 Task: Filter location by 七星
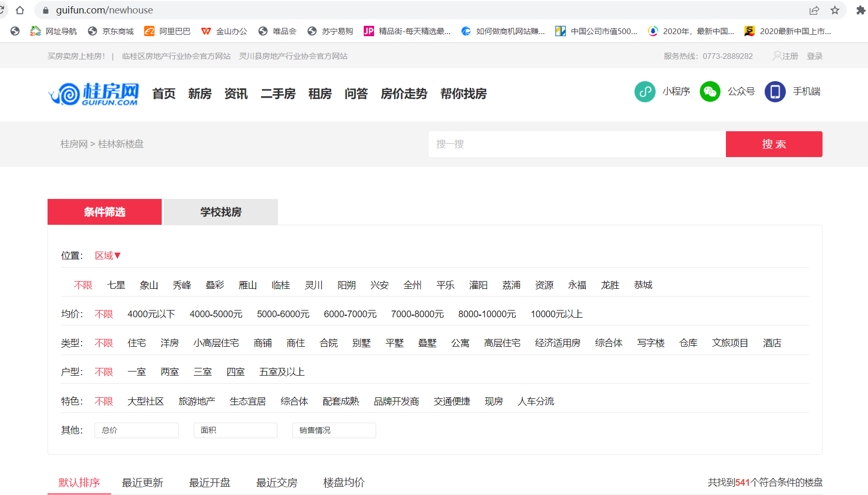coord(116,285)
